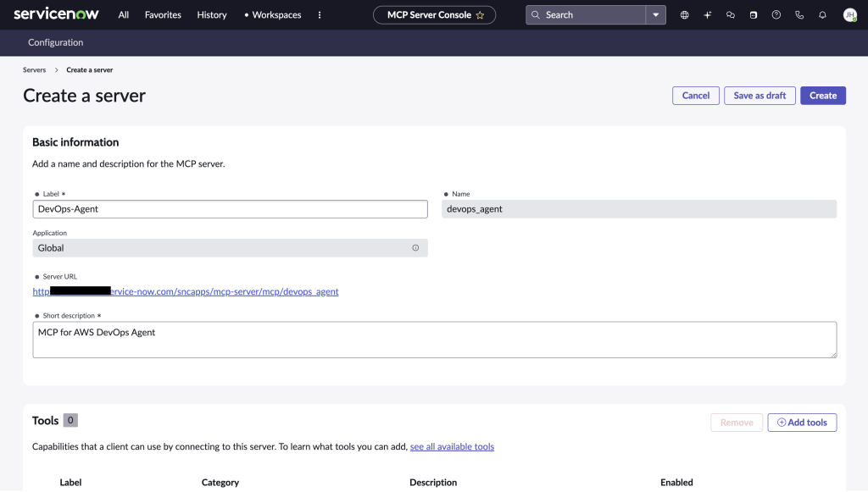
Task: Click the Basic information heading
Action: tap(75, 142)
